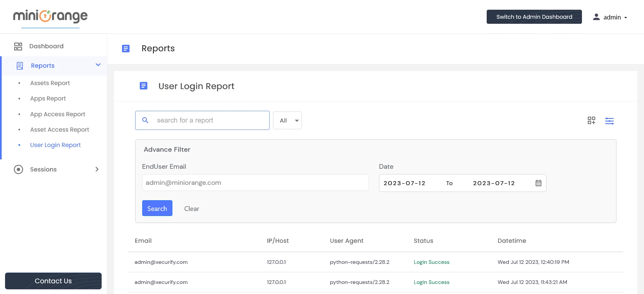The width and height of the screenshot is (644, 294).
Task: Click the start date 2023-07-12 field
Action: coord(405,183)
